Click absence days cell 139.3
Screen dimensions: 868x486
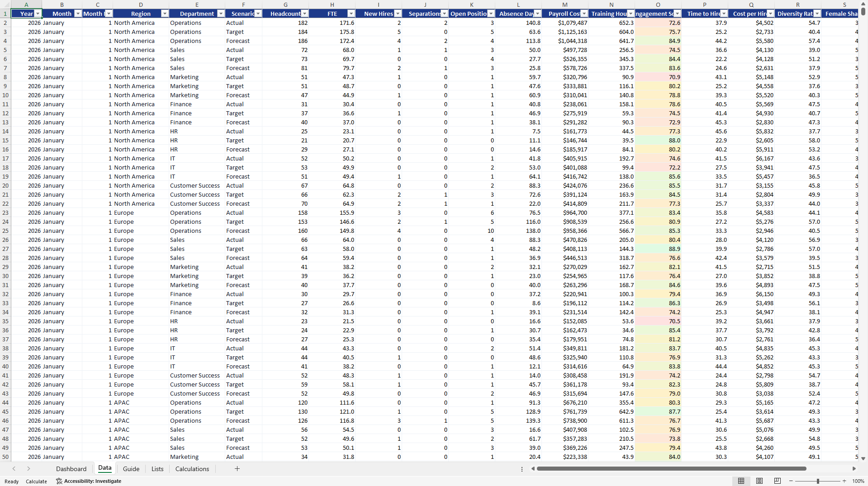click(x=518, y=420)
